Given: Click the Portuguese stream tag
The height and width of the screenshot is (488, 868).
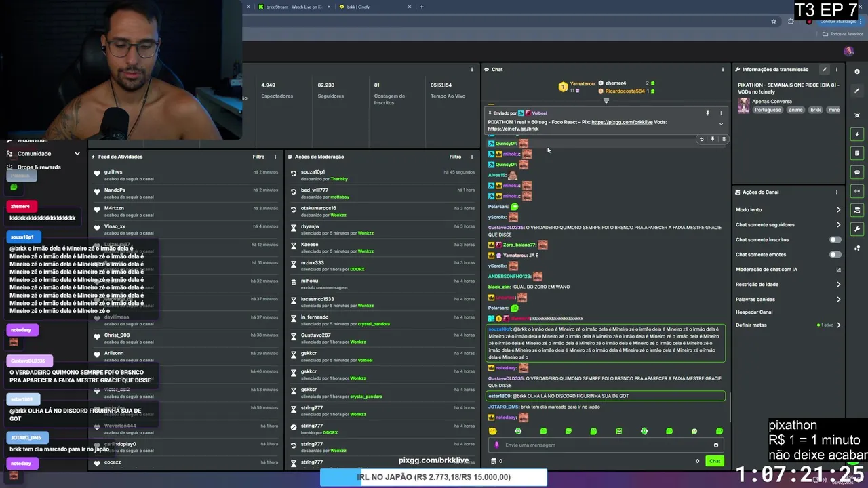Looking at the screenshot, I should (x=768, y=110).
